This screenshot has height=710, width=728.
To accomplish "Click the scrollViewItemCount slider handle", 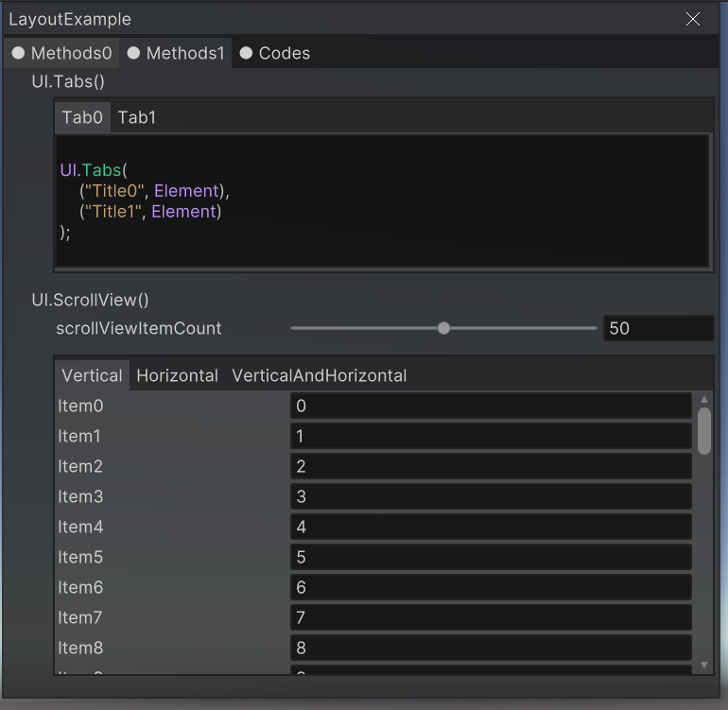I will tap(443, 328).
